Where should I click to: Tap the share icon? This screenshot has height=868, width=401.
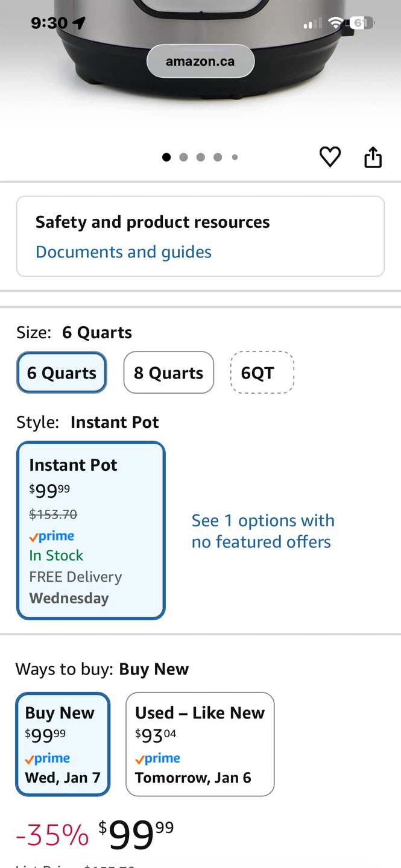point(373,157)
